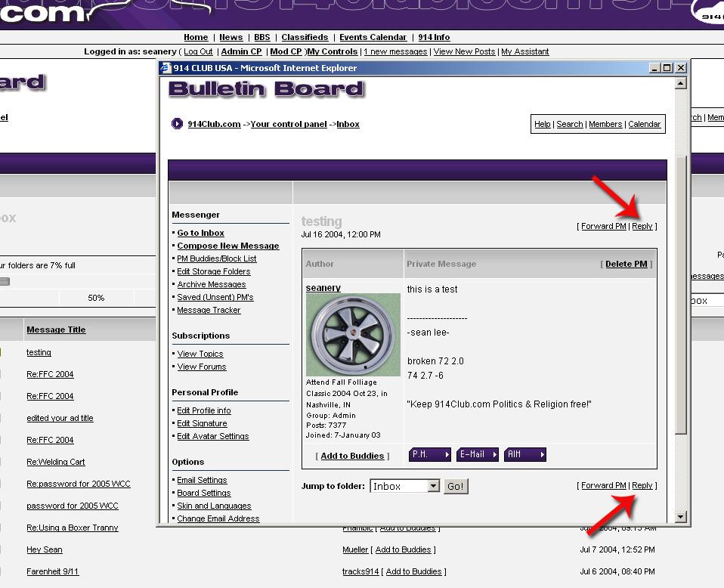Click the Internet Explorer icon in the popup title bar

(x=166, y=68)
